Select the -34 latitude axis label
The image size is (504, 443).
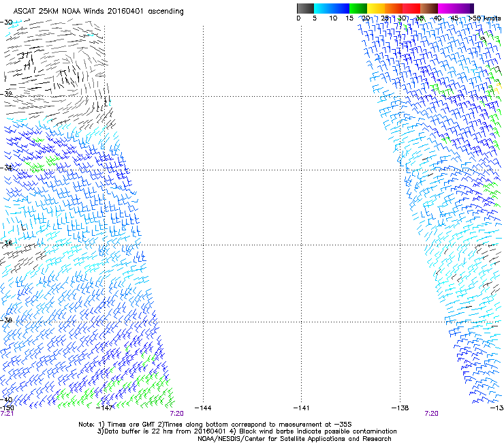tap(6, 168)
